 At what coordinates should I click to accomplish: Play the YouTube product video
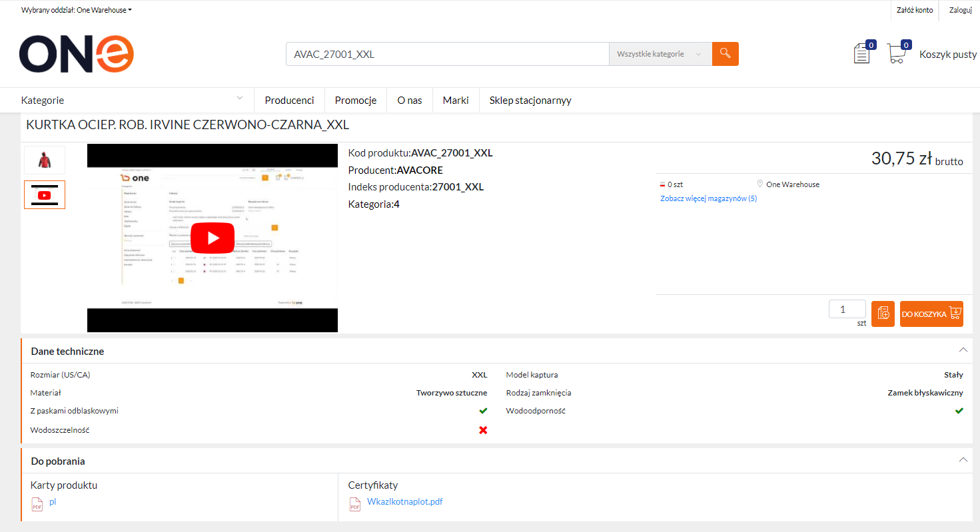click(x=213, y=238)
